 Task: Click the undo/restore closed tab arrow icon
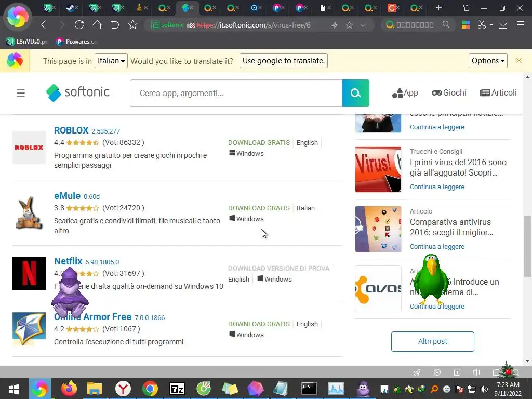click(x=115, y=25)
